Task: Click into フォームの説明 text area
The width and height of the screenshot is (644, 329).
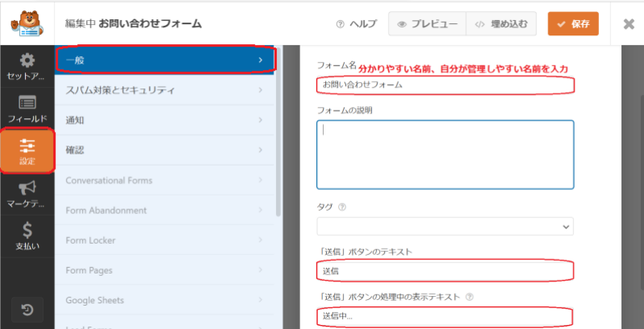Action: [x=445, y=154]
